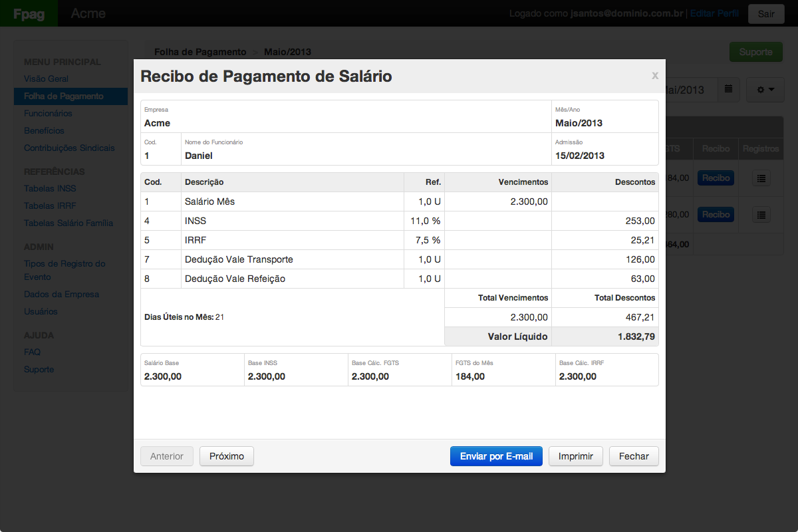Close the salary receipt modal with x
Image resolution: width=798 pixels, height=532 pixels.
655,76
